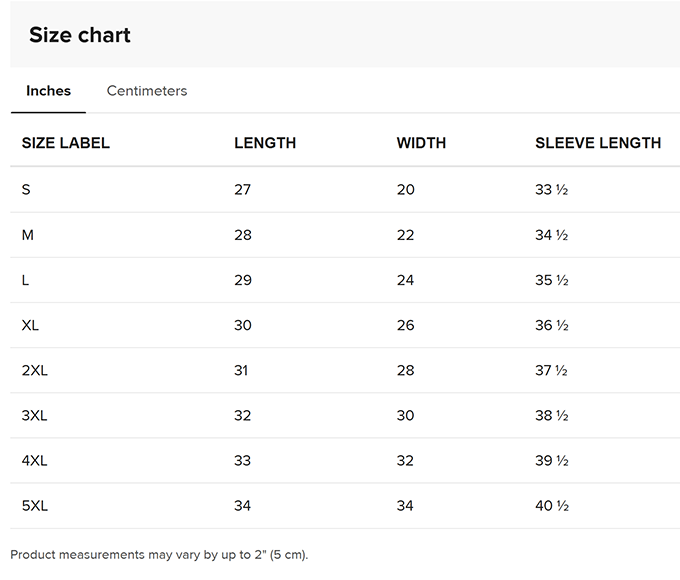Select the Inches tab
The image size is (680, 580).
coord(48,91)
